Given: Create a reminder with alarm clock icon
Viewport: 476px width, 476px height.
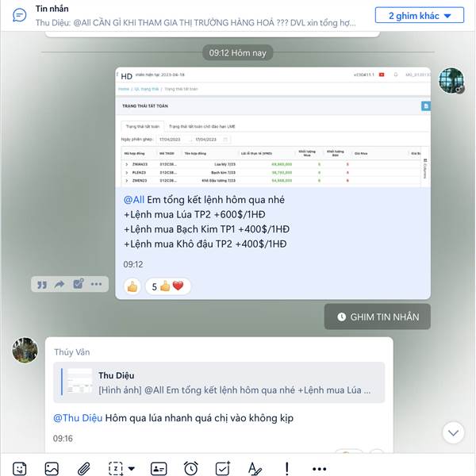Looking at the screenshot, I should click(190, 468).
